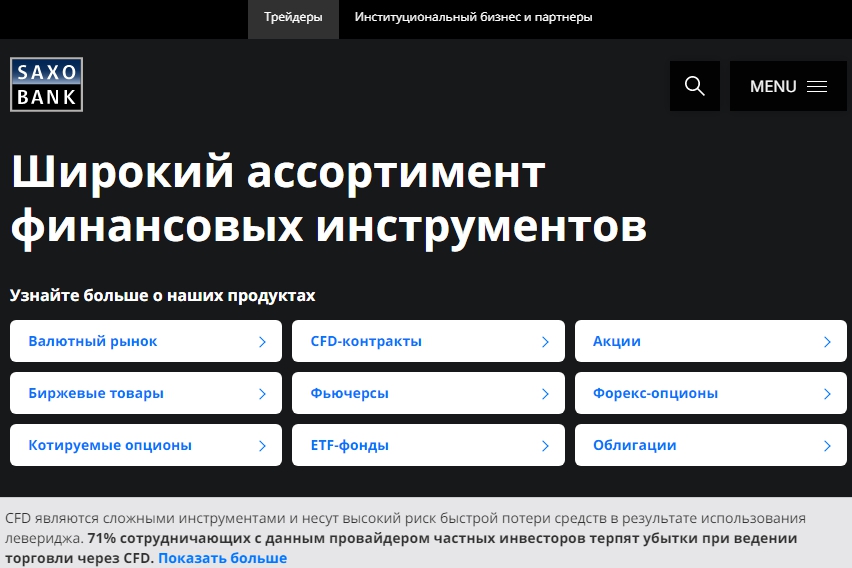Viewport: 852px width, 568px height.
Task: Click the bold 71% risk warning sentence
Action: 401,548
